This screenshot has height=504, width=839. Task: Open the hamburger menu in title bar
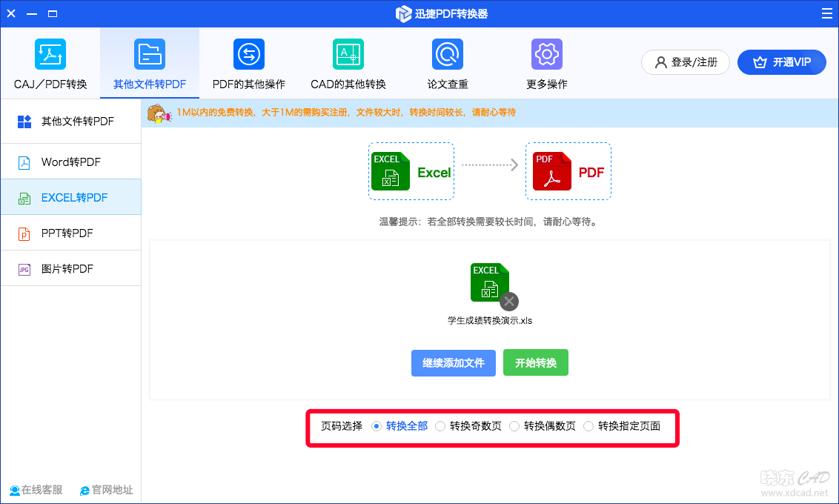click(x=826, y=13)
